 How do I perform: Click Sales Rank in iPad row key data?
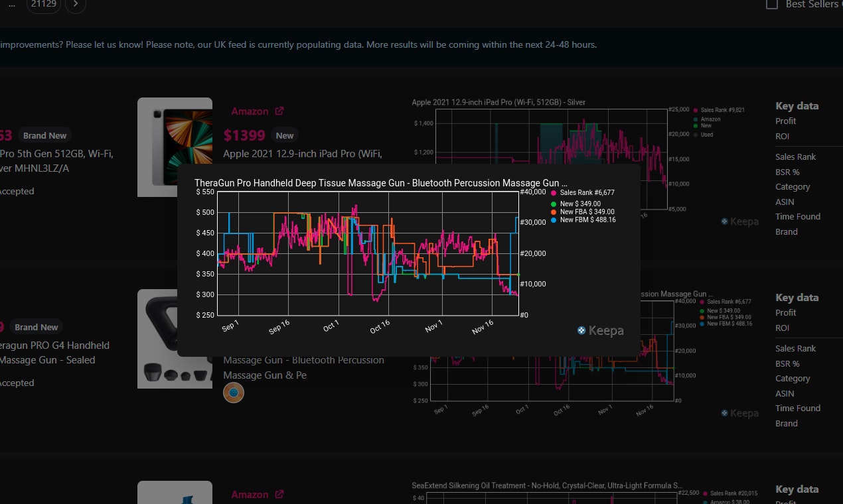[795, 157]
